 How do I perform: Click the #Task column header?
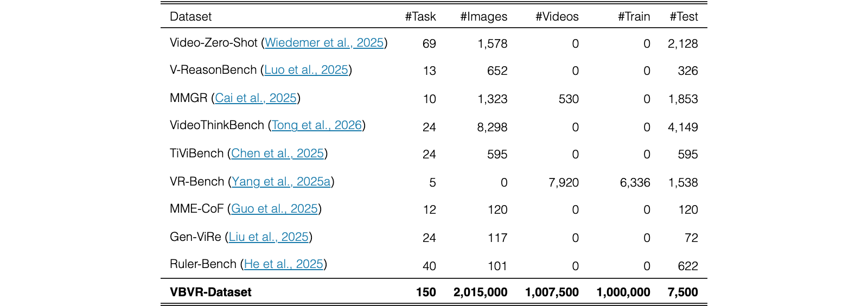point(420,17)
